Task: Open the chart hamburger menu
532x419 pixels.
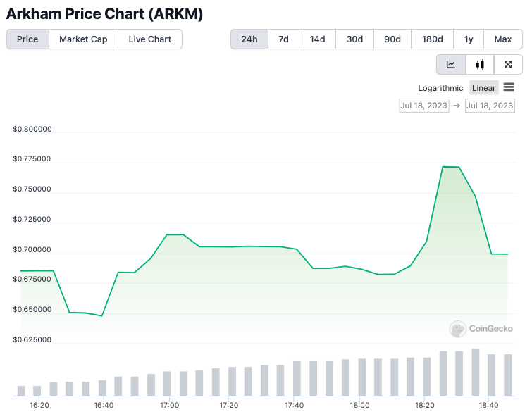Action: click(509, 87)
